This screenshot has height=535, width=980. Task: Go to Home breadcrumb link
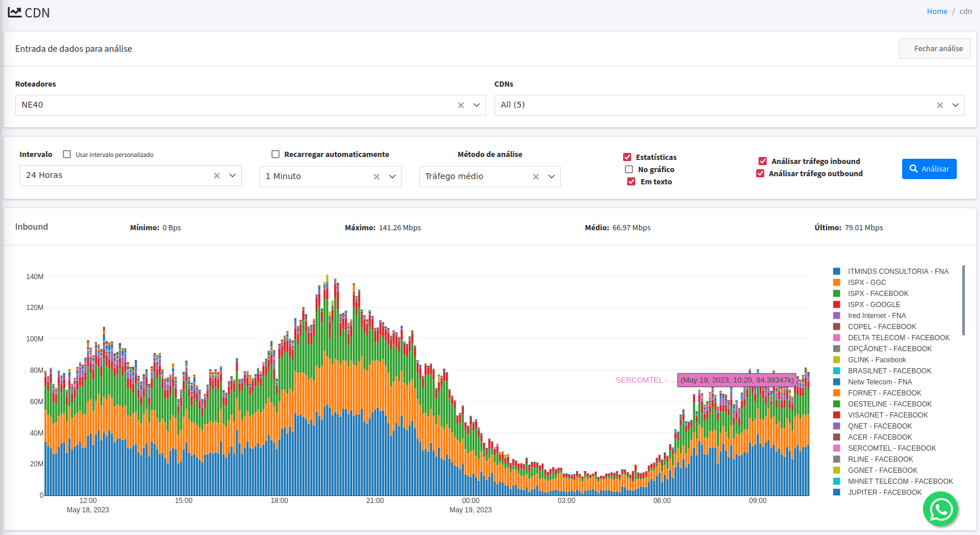(x=937, y=11)
